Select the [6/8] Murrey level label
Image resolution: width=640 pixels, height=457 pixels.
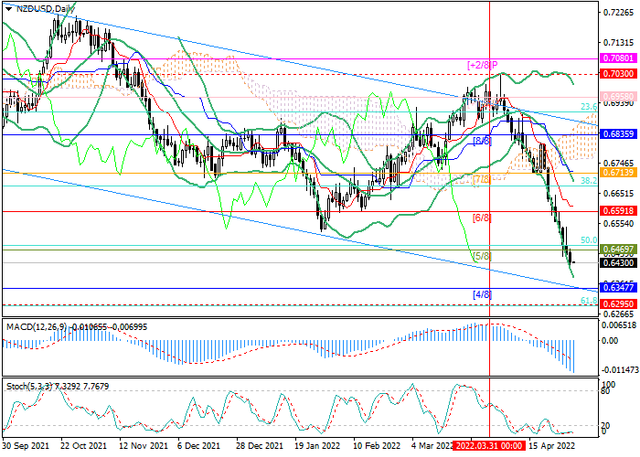(x=480, y=217)
